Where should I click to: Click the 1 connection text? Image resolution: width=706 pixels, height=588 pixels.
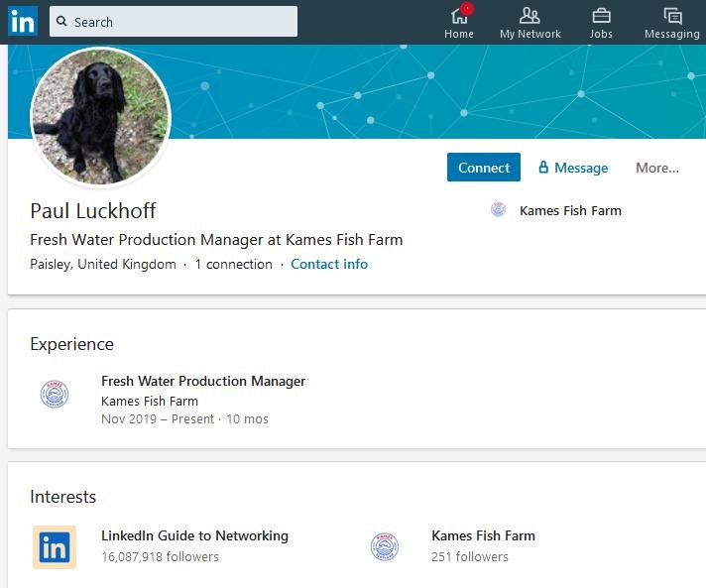click(233, 264)
